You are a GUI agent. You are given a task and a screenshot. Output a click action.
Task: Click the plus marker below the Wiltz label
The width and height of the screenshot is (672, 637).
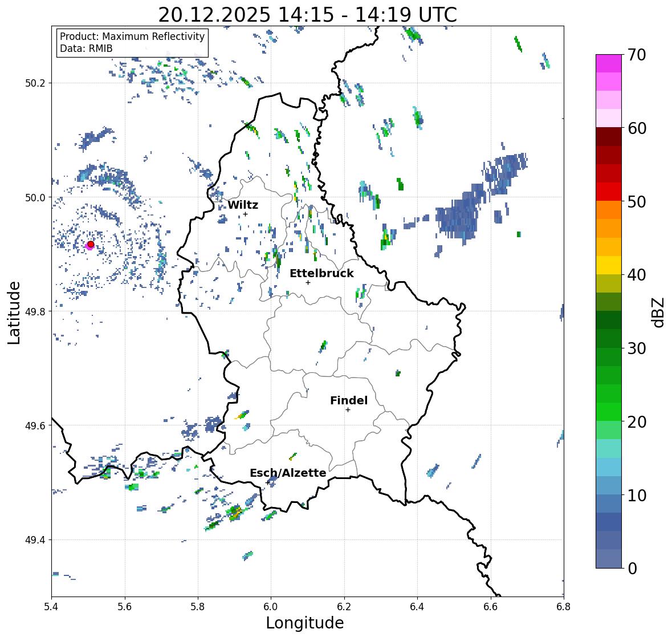tap(245, 214)
